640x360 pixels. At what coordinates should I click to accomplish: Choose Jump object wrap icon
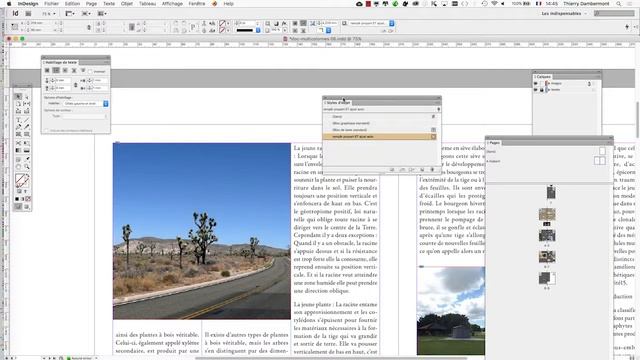pyautogui.click(x=74, y=71)
